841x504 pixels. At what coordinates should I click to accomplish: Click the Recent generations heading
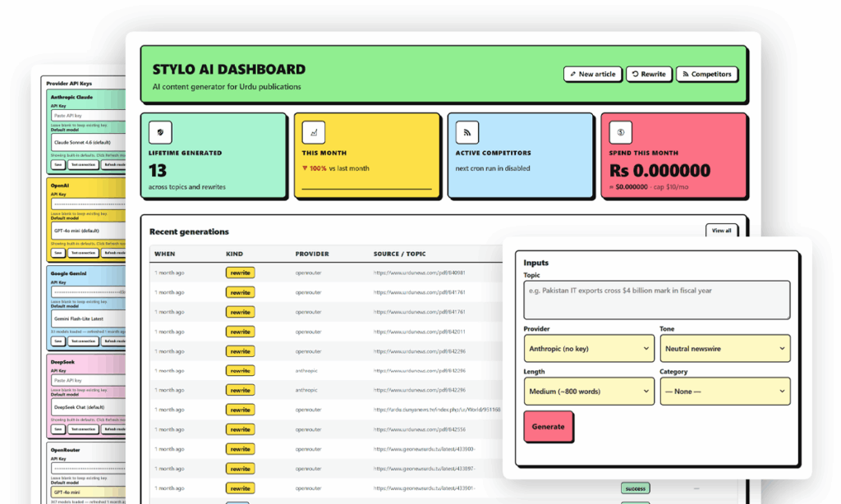(x=189, y=231)
